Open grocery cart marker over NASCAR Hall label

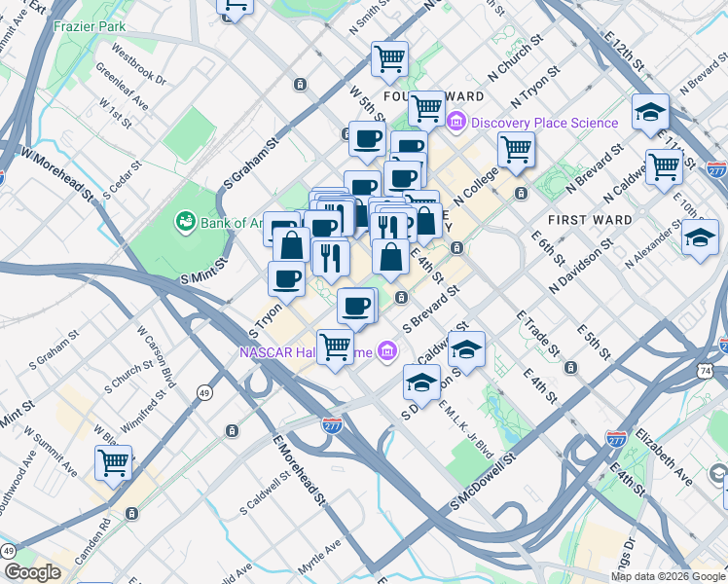335,350
